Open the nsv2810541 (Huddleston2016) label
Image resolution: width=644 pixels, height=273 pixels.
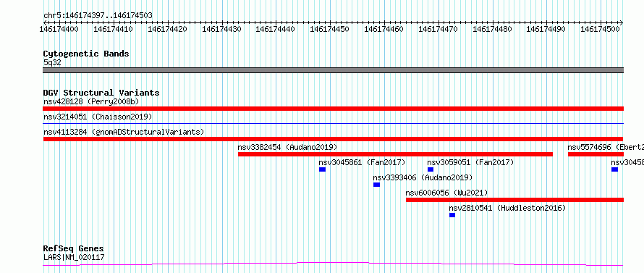(x=508, y=208)
